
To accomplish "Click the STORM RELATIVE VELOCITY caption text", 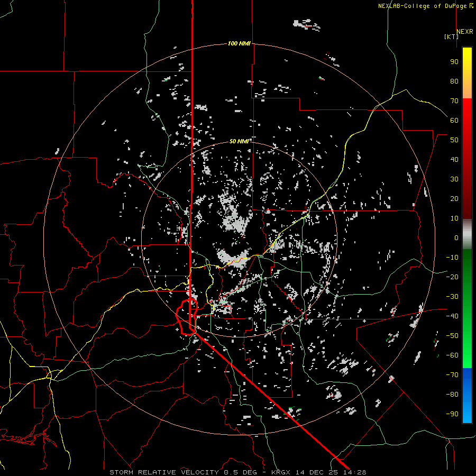I will (x=164, y=472).
